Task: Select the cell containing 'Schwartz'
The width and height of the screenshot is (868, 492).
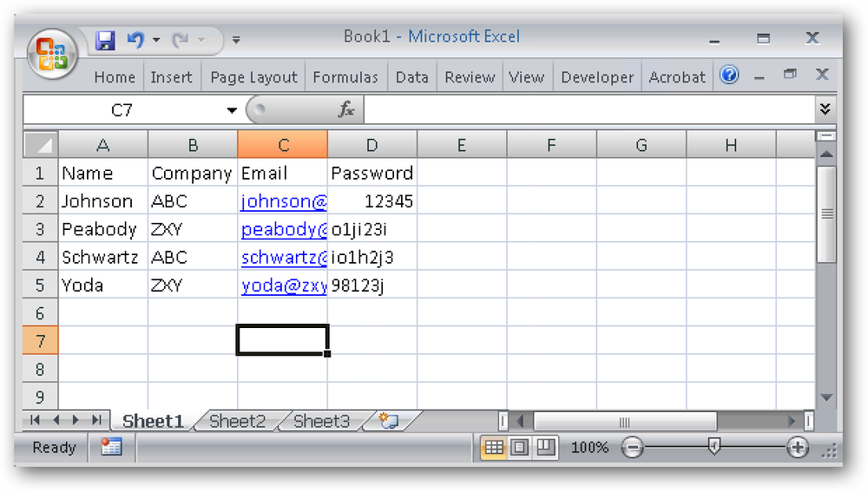Action: pyautogui.click(x=103, y=258)
